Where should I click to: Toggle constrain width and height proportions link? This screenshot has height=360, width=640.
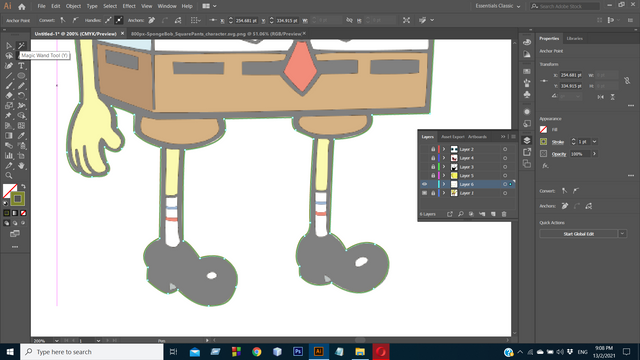click(627, 80)
